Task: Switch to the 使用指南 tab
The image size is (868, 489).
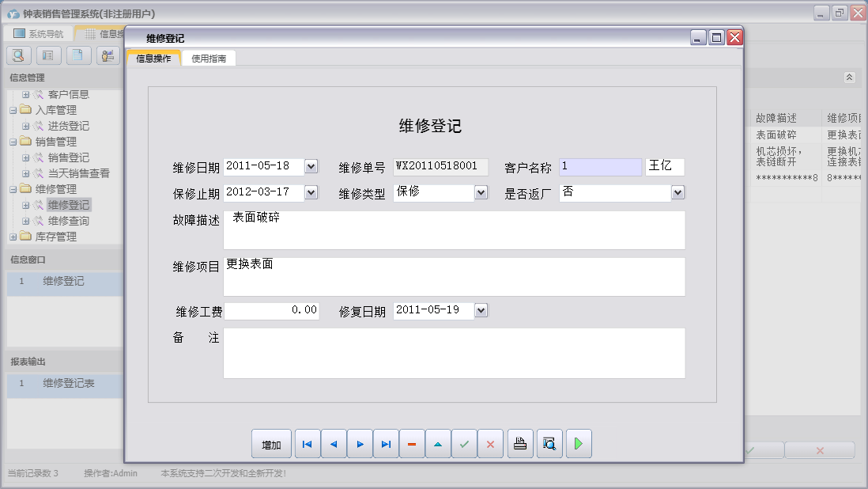Action: click(x=209, y=58)
